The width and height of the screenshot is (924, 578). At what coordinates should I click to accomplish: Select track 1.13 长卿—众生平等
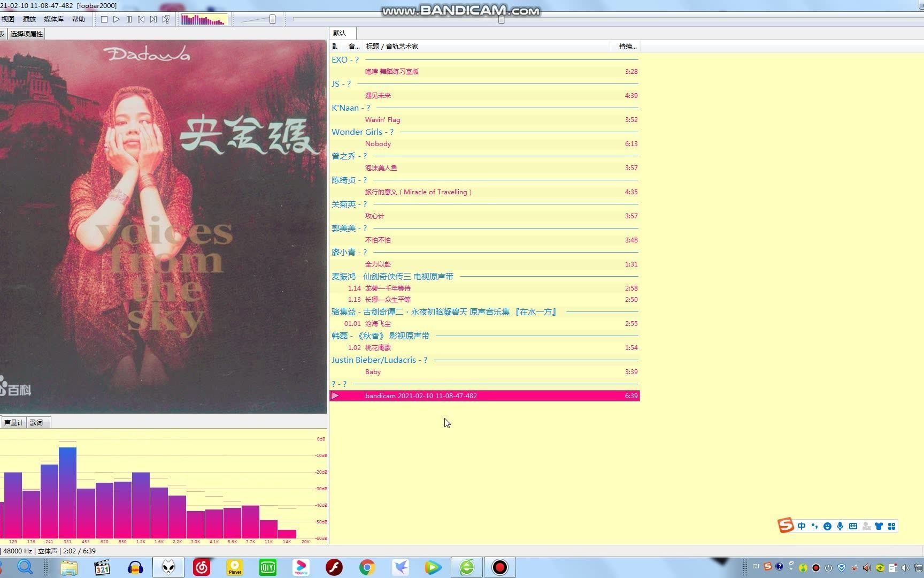[x=484, y=299]
